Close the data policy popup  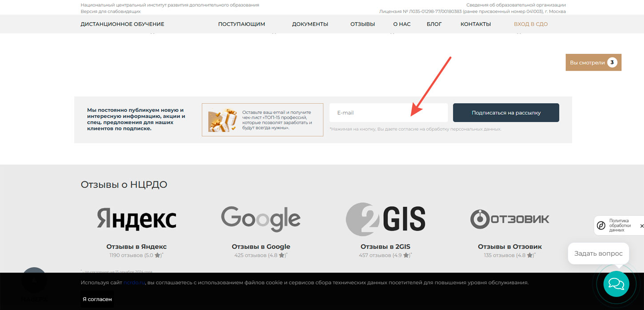(641, 226)
